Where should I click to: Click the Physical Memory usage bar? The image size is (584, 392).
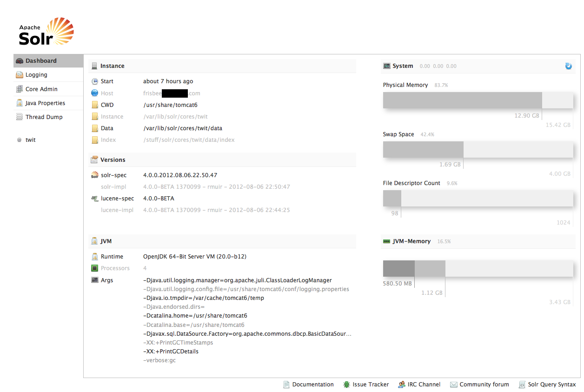[x=478, y=100]
